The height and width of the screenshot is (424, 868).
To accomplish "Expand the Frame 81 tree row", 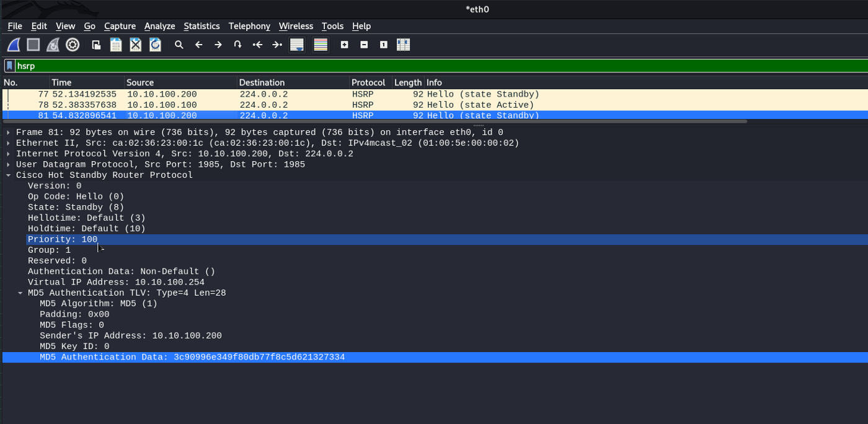I will pos(8,133).
